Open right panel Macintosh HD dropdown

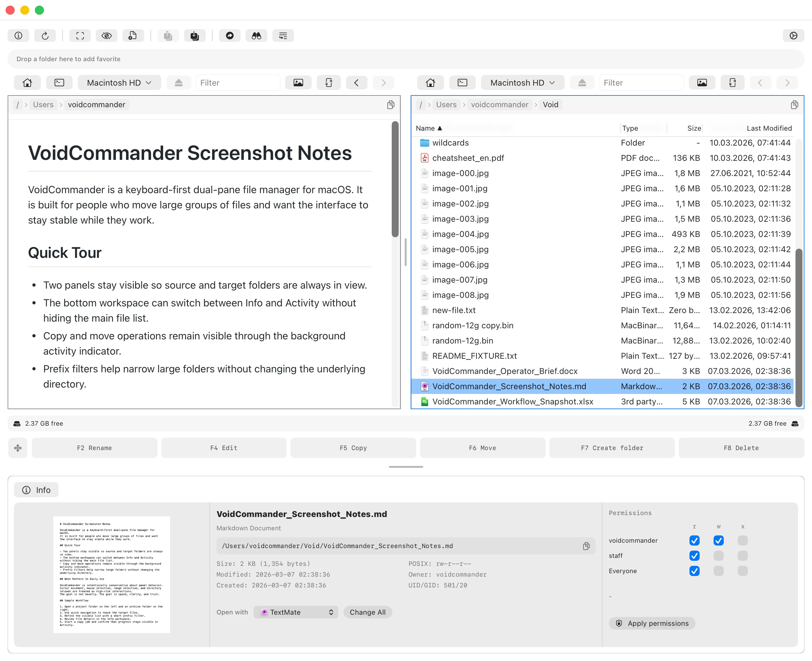pyautogui.click(x=522, y=82)
